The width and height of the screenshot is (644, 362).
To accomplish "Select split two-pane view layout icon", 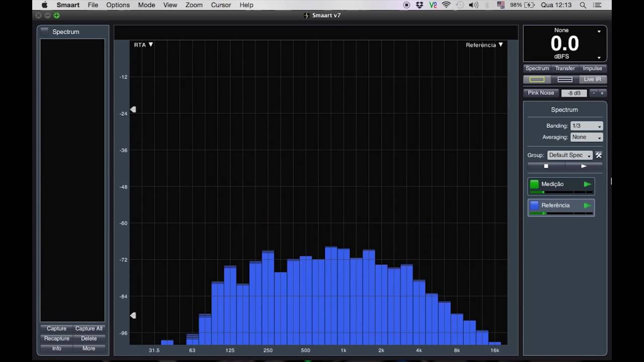I will (565, 79).
